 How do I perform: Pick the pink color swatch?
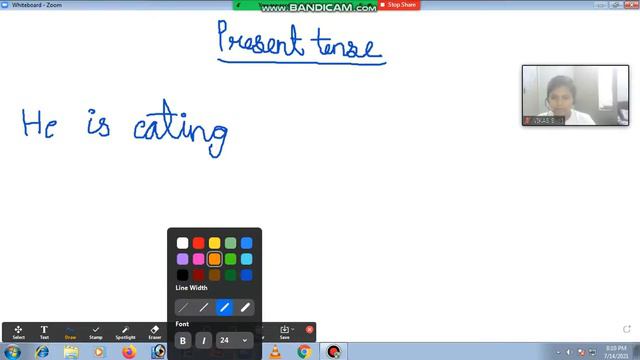(198, 259)
